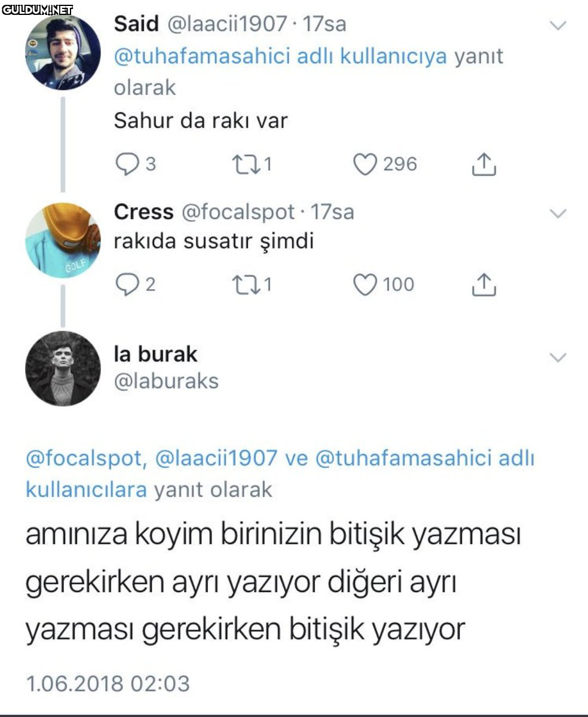Open options chevron on Said's tweet
This screenshot has width=588, height=717.
click(557, 25)
